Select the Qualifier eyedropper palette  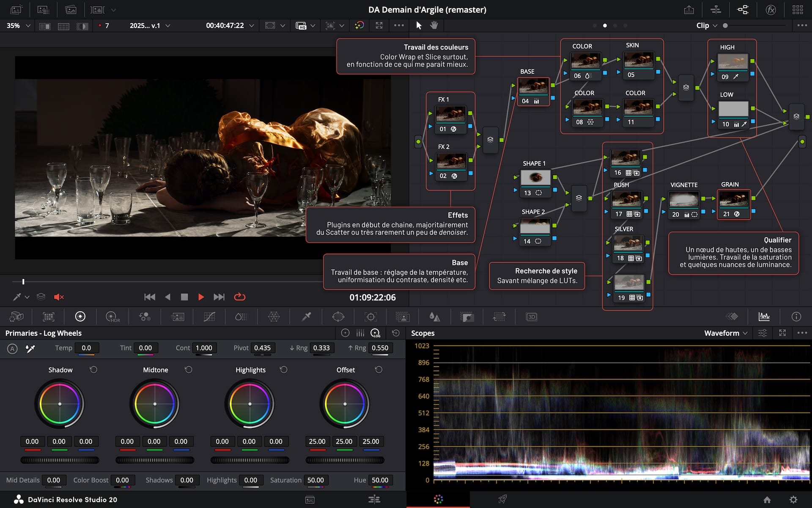(x=306, y=317)
